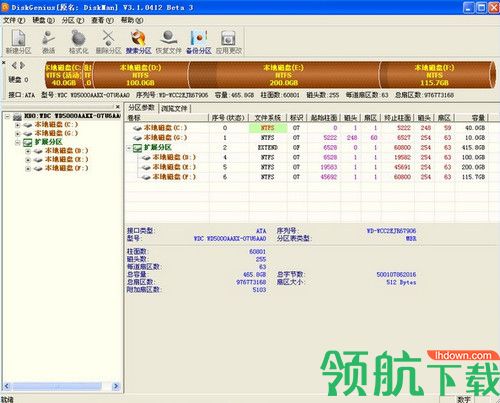Expand 本地磁盘(F:) node in tree
The image size is (500, 403).
click(28, 168)
